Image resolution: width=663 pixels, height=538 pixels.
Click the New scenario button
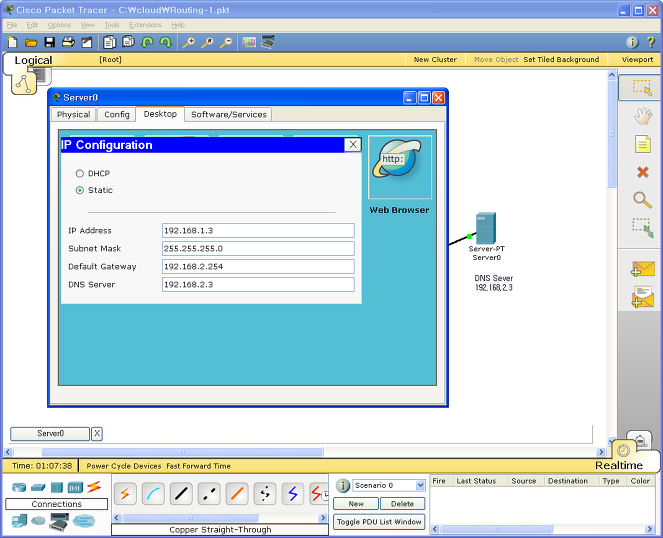coord(356,504)
